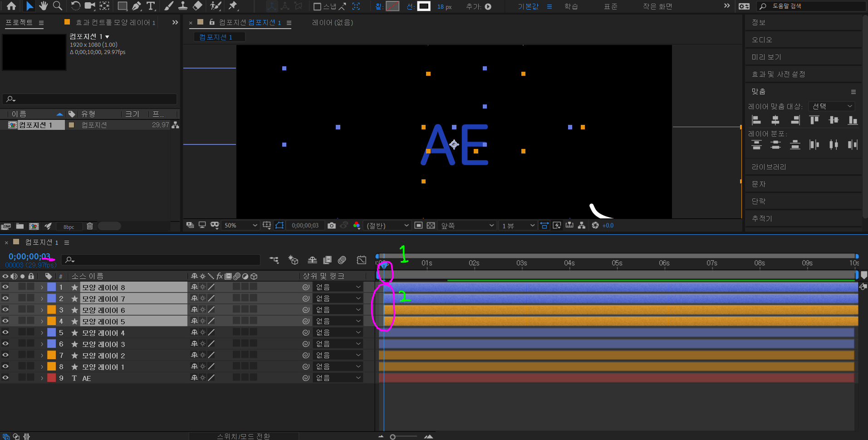
Task: Select the Camera tool
Action: pos(90,6)
